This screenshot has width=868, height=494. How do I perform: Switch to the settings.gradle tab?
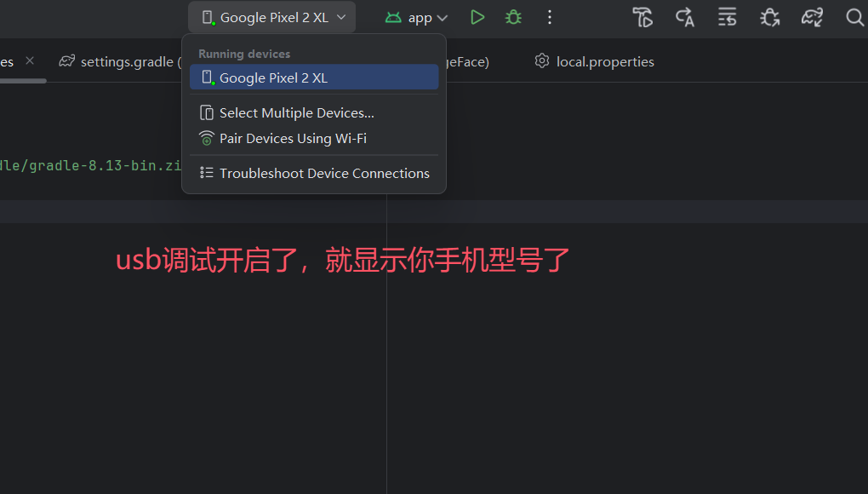pos(120,61)
